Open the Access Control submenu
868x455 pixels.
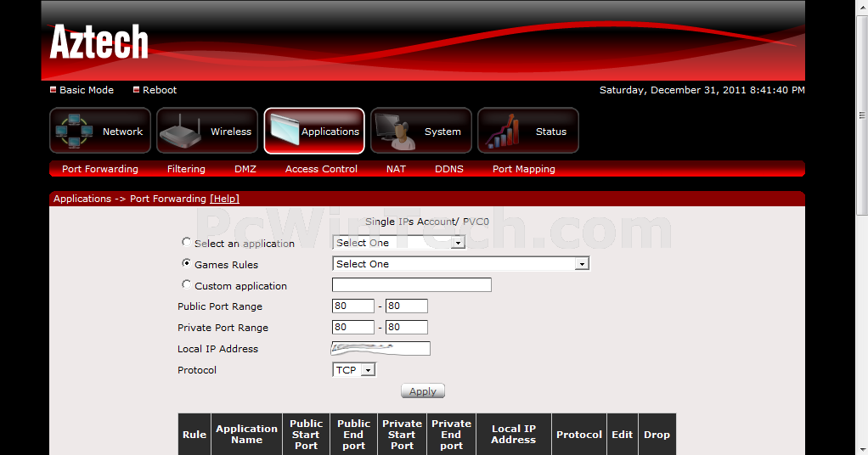321,169
